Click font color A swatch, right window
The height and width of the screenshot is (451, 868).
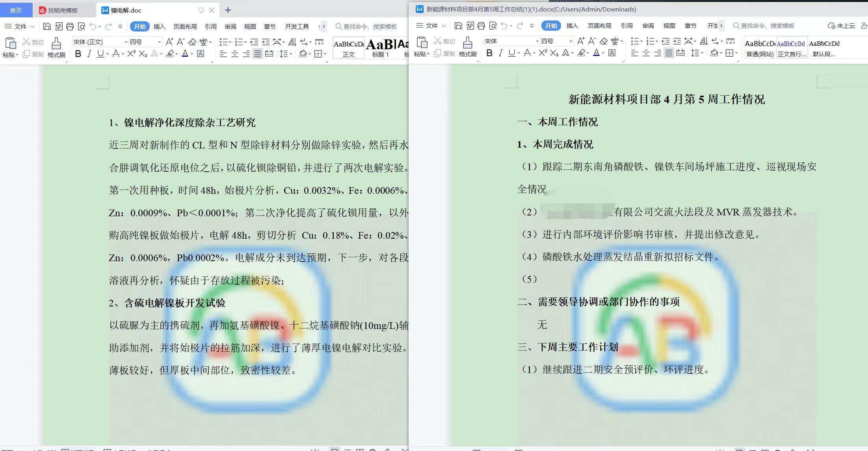[596, 53]
